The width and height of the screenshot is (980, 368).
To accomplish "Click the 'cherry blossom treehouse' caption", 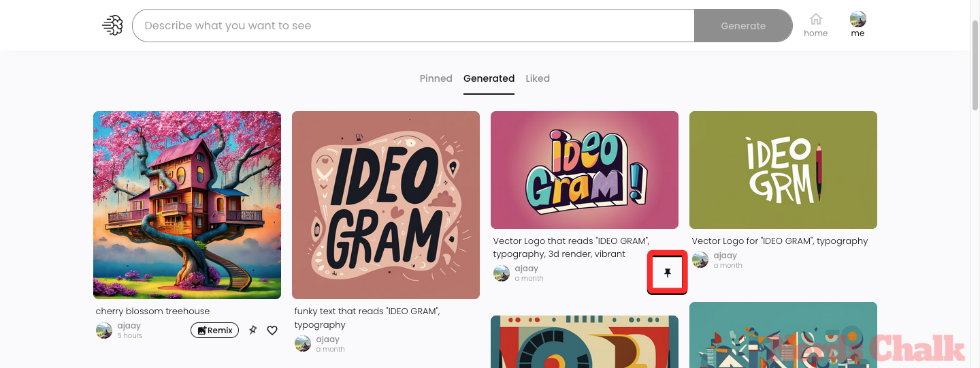I will (x=152, y=311).
